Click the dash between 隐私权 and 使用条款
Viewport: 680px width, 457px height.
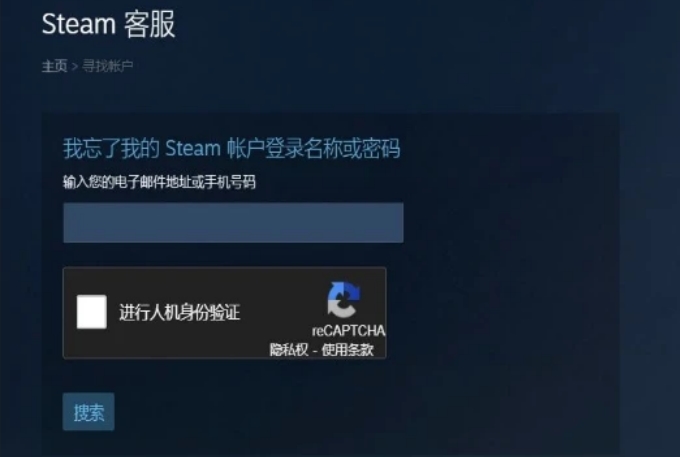point(315,350)
